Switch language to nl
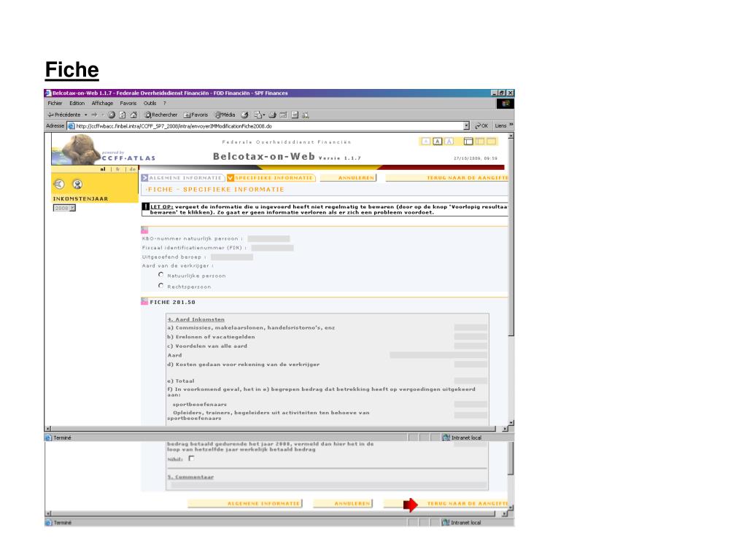Viewport: 747px width, 560px height. point(103,169)
